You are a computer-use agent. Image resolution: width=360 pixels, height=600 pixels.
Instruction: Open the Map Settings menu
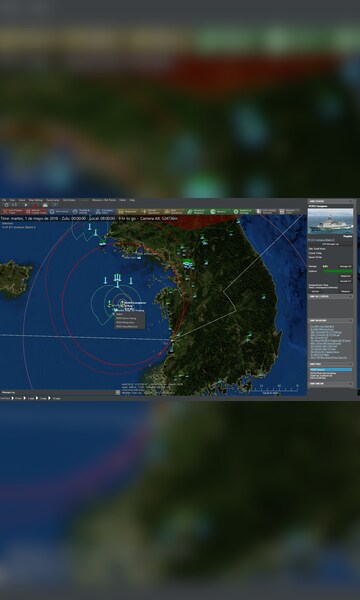coord(36,200)
